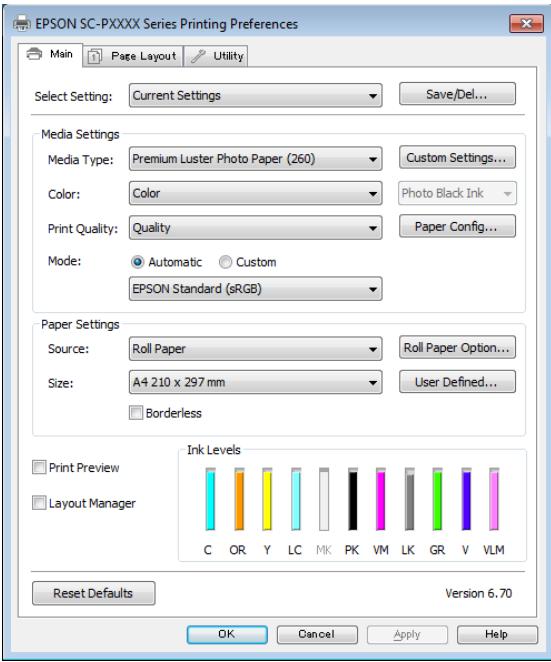Click the Print Quality: label

point(83,229)
